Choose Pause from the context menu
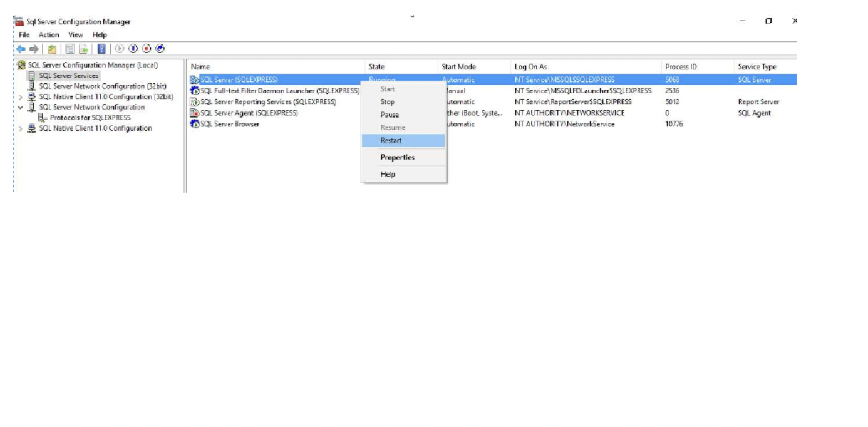868x427 pixels. 403,115
